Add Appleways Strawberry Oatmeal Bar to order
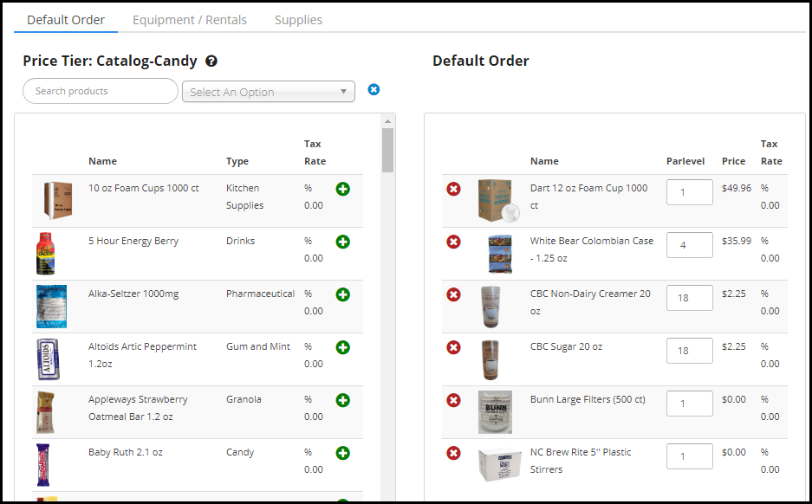 tap(343, 400)
